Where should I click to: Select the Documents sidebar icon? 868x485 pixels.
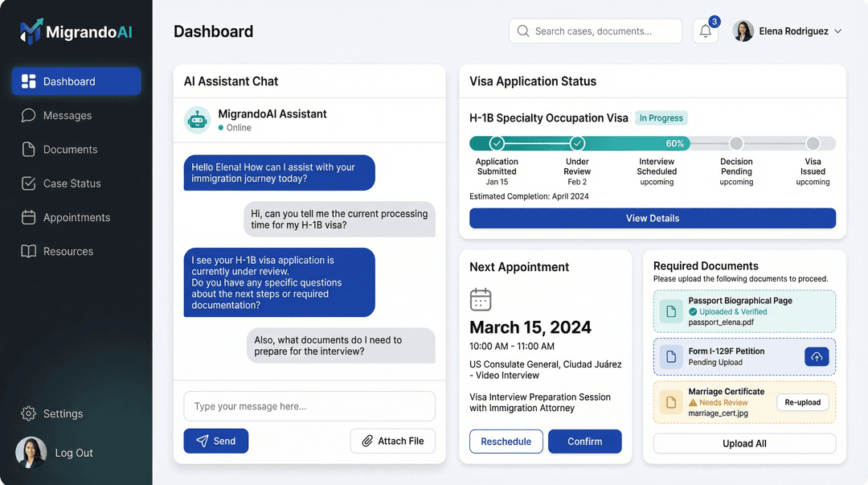[27, 150]
